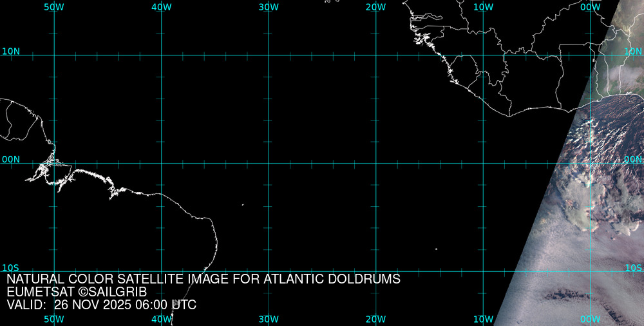
Task: Click the left 10S latitude label
Action: (x=11, y=267)
